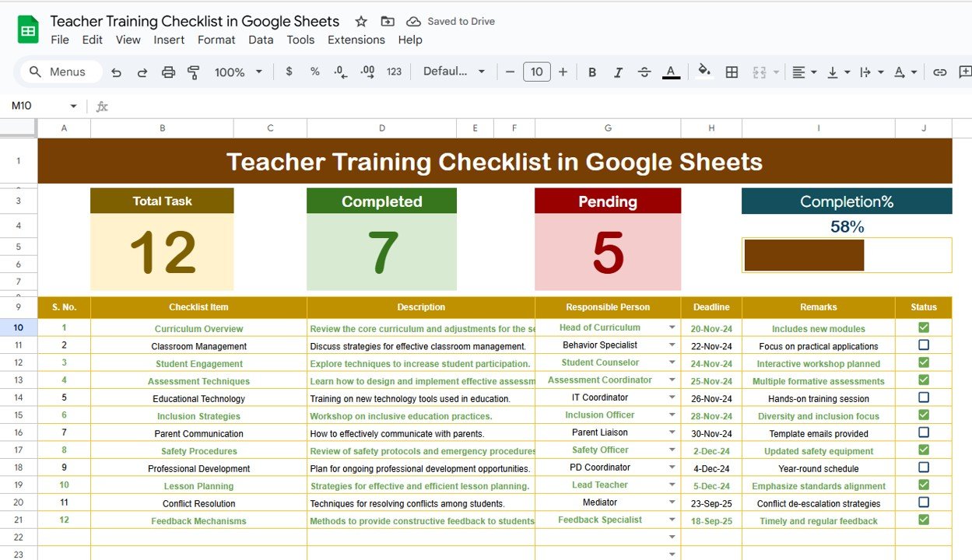Open the font family dropdown
The width and height of the screenshot is (972, 560).
click(x=454, y=72)
